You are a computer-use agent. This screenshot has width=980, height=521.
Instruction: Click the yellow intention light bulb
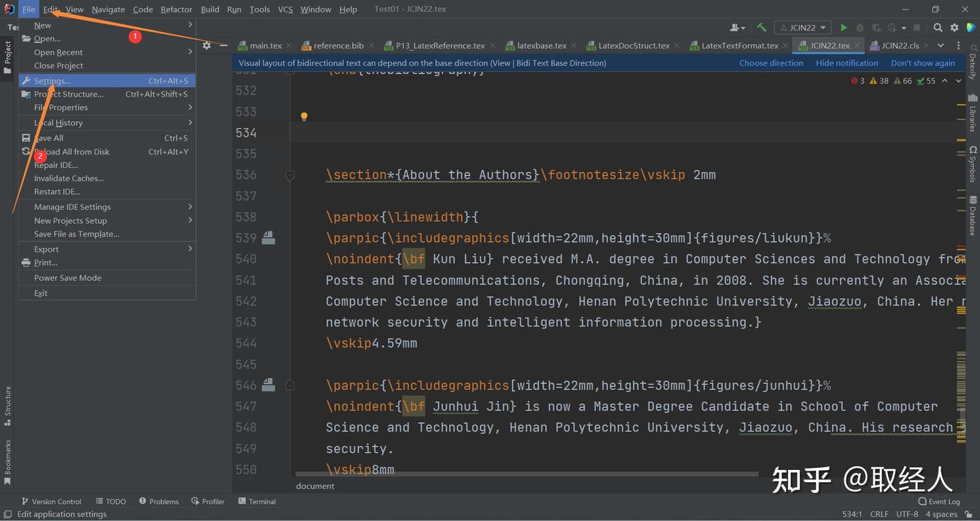304,117
